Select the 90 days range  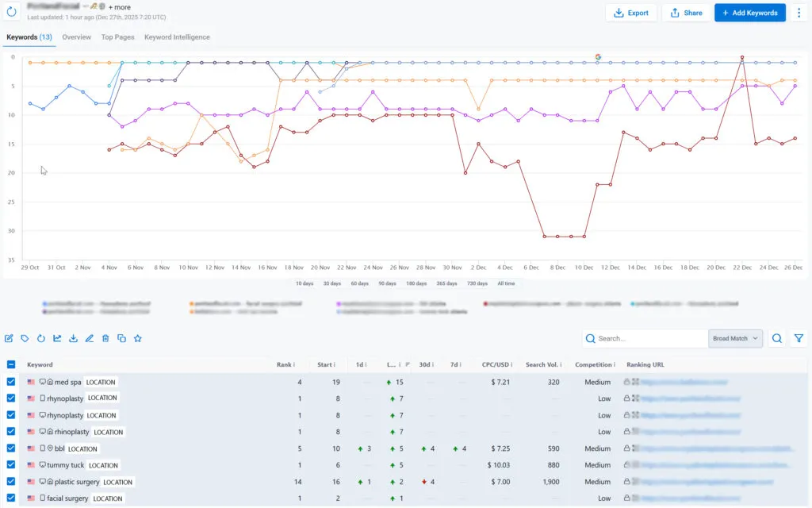387,283
